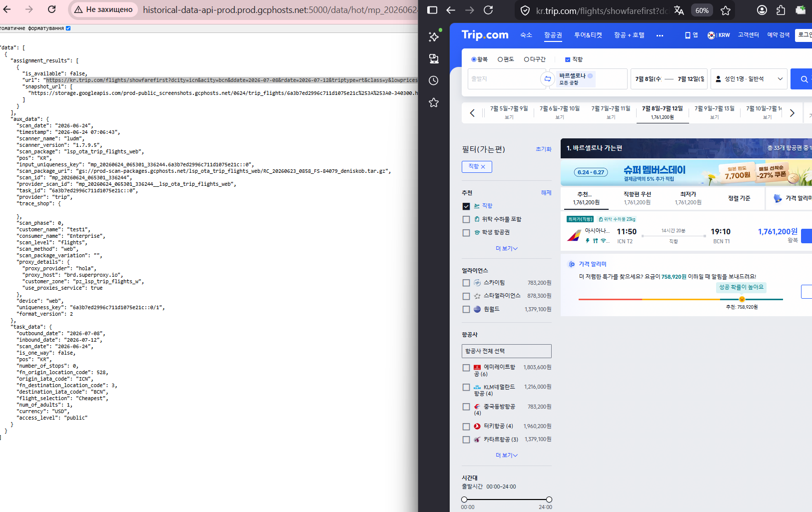Image resolution: width=812 pixels, height=512 pixels.
Task: Click the blue flight search button
Action: (802, 79)
